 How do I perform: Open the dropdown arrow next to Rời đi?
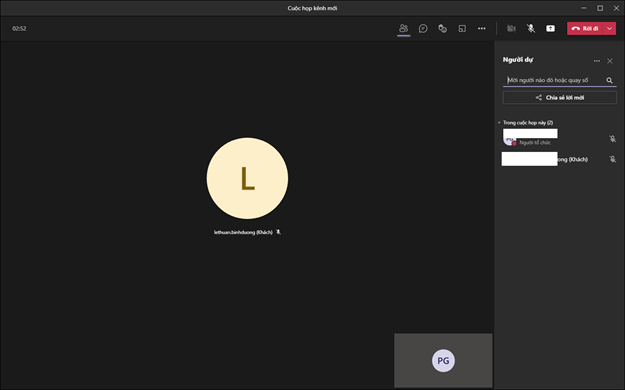pyautogui.click(x=609, y=28)
